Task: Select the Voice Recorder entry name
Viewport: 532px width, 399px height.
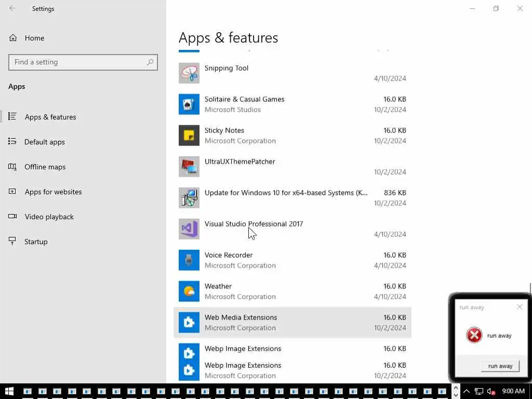Action: (x=229, y=255)
